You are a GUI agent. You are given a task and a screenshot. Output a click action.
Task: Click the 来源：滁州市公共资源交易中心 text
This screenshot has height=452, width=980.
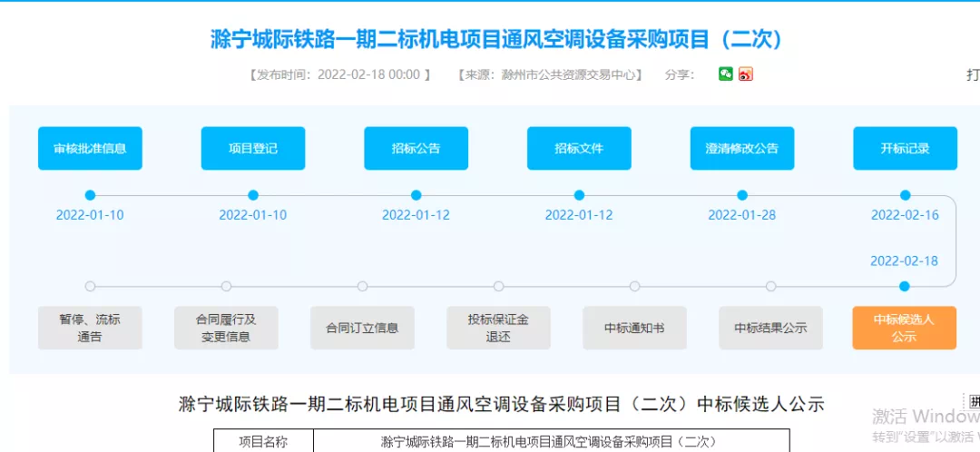[550, 74]
